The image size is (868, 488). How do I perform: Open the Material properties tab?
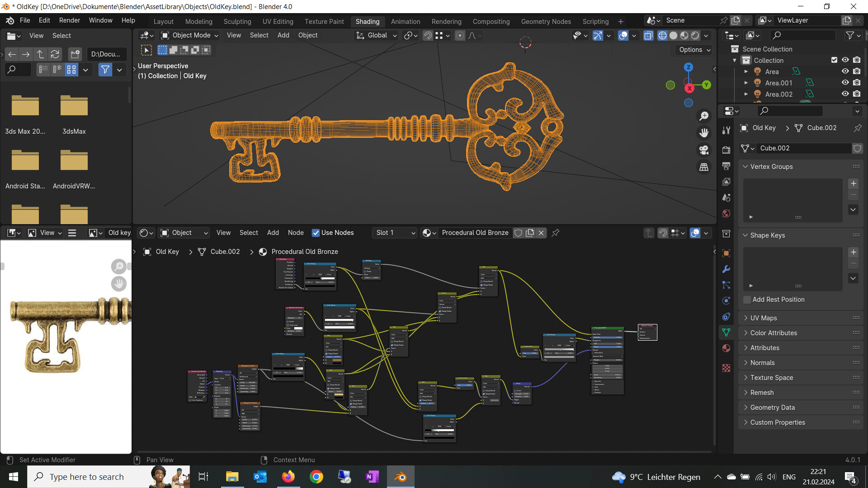pyautogui.click(x=726, y=348)
